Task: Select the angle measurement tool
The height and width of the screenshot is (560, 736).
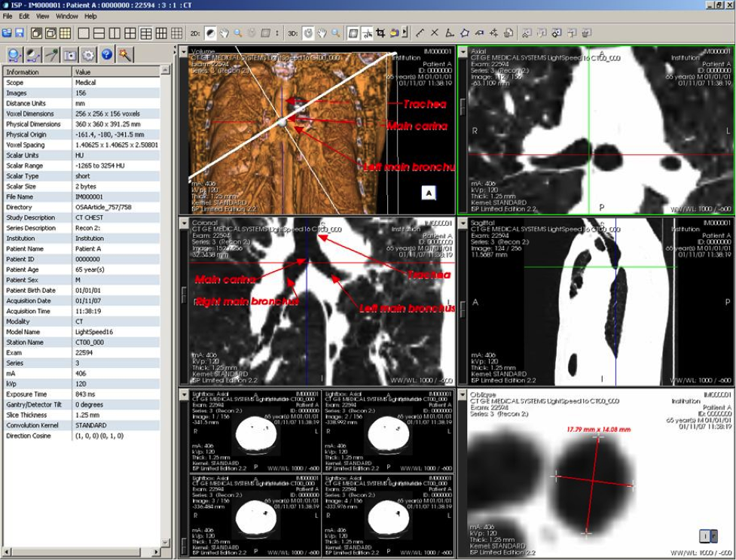Action: (450, 33)
